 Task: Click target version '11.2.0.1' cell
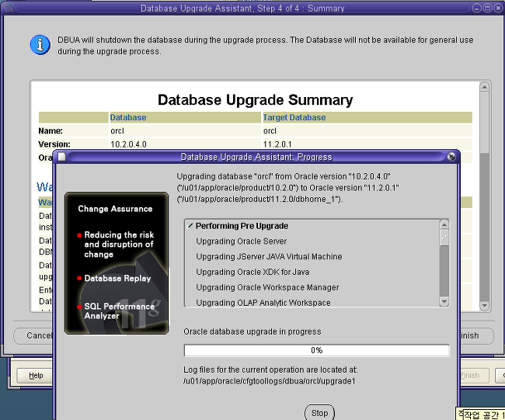(277, 144)
